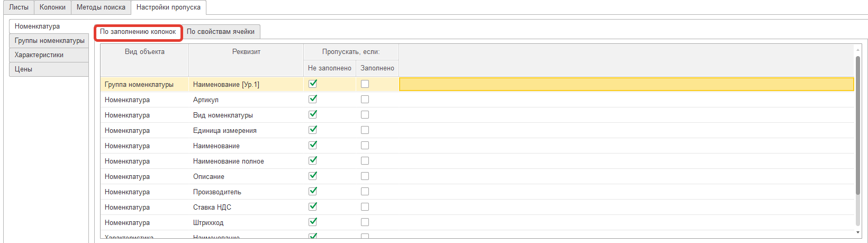Click the scroll down arrow of table
The height and width of the screenshot is (243, 868).
857,232
